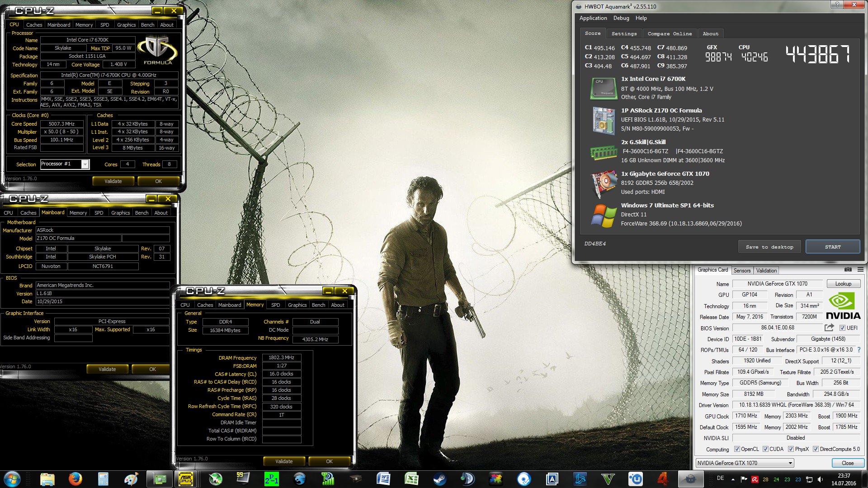Open Bench tab in top CPU-Z window
Image resolution: width=868 pixels, height=488 pixels.
coord(147,25)
